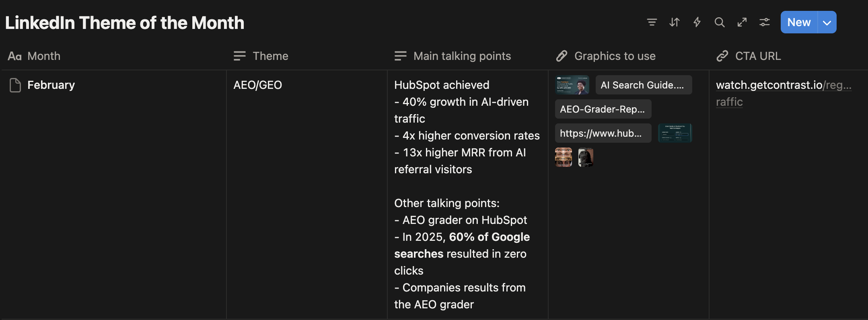868x320 pixels.
Task: Click the paperclip icon on Graphics to use
Action: click(562, 56)
